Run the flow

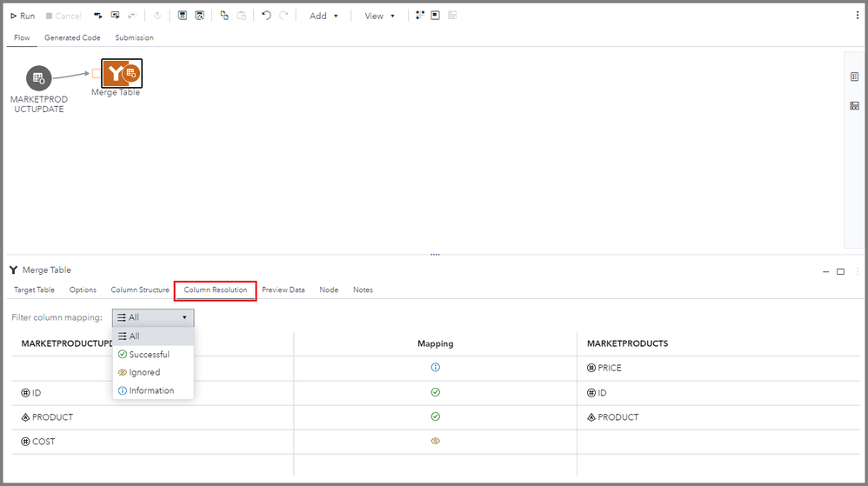click(23, 16)
